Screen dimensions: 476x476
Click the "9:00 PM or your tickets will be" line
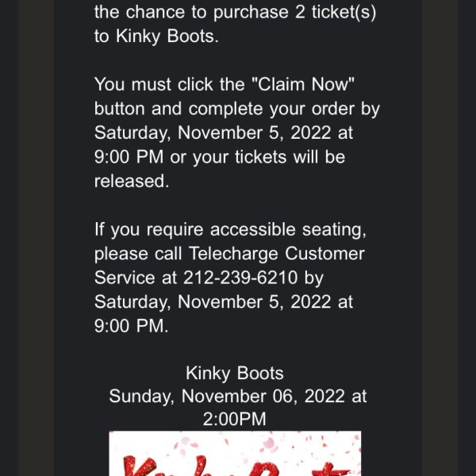pyautogui.click(x=220, y=157)
